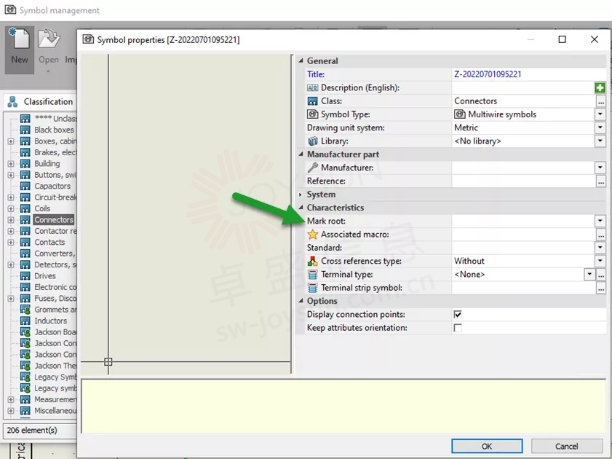Uncheck Display connection points checkbox
The image size is (612, 459).
(x=457, y=314)
